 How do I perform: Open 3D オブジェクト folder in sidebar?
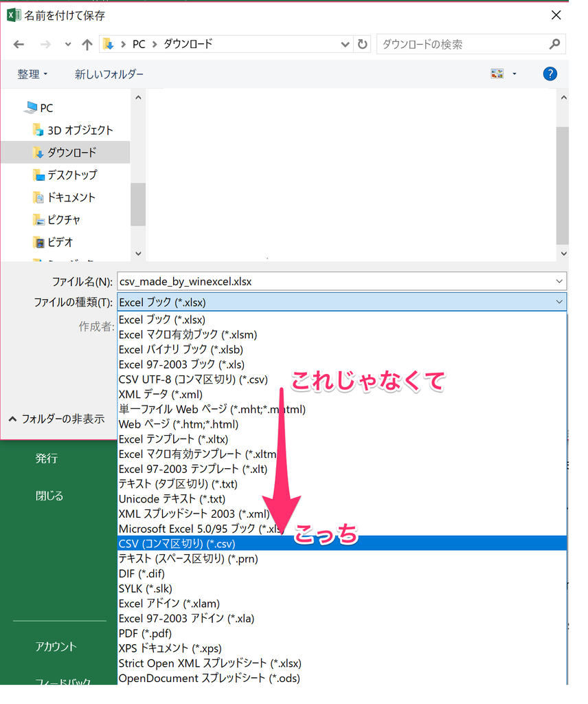tap(80, 130)
